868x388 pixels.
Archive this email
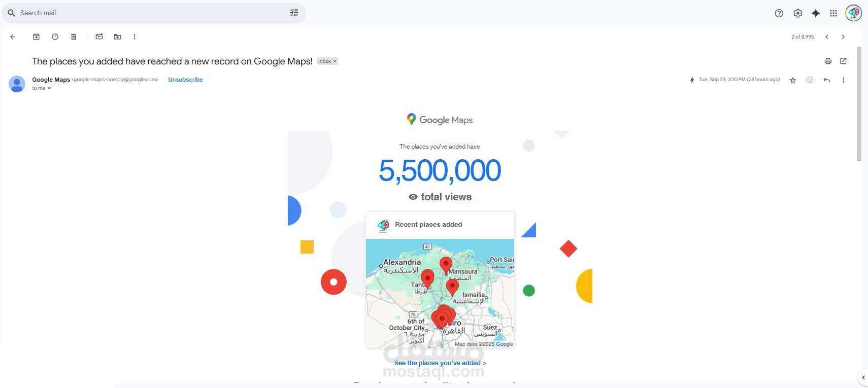(x=37, y=37)
